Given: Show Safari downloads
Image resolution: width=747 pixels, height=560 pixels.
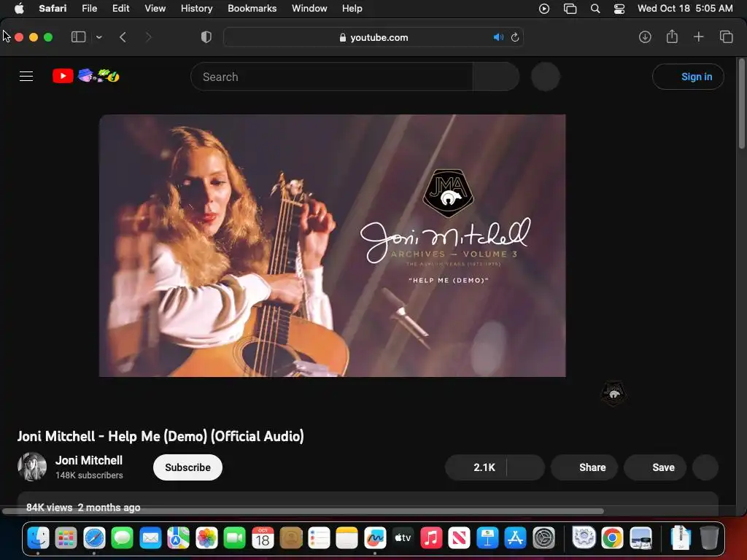Looking at the screenshot, I should tap(645, 36).
